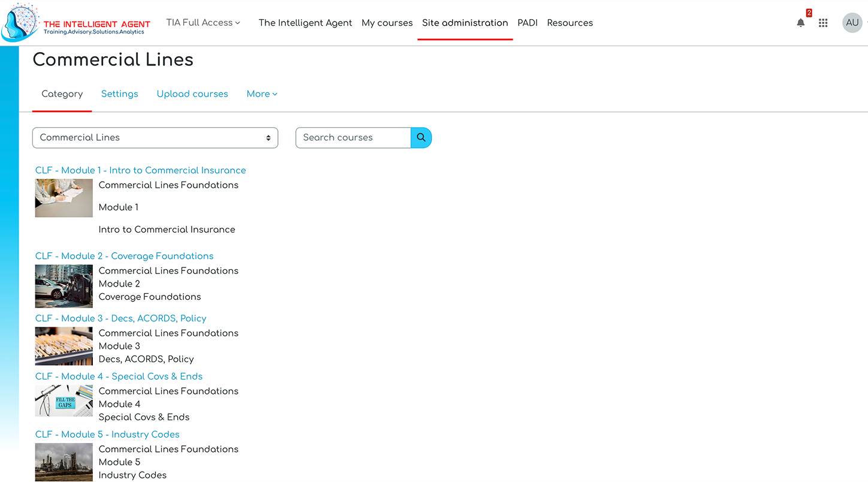Switch to the Upload courses tab
Screen dimensions: 868x482
(x=192, y=94)
